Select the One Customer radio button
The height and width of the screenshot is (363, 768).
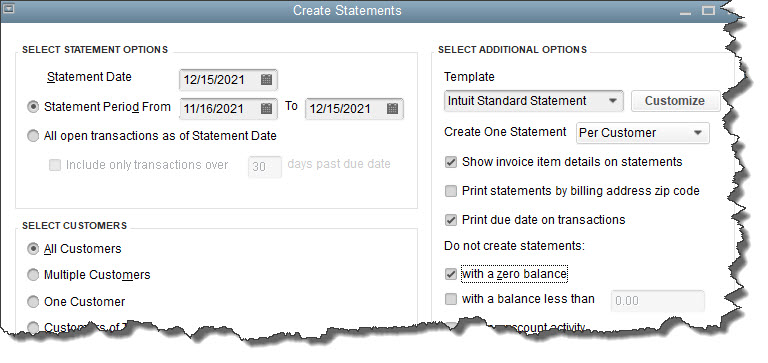point(33,301)
